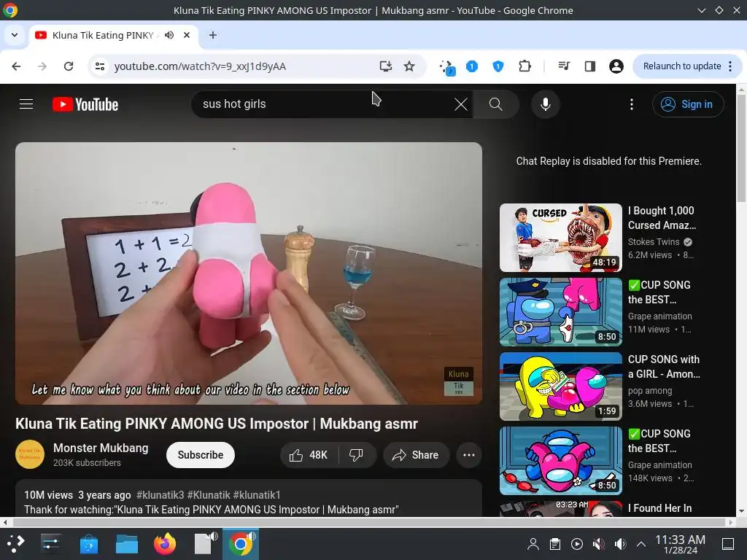Open more actions ellipsis under video
The height and width of the screenshot is (560, 747).
[x=469, y=455]
